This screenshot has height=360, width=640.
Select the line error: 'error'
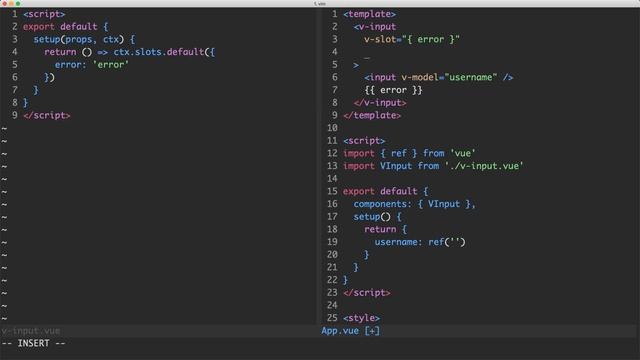pyautogui.click(x=92, y=65)
